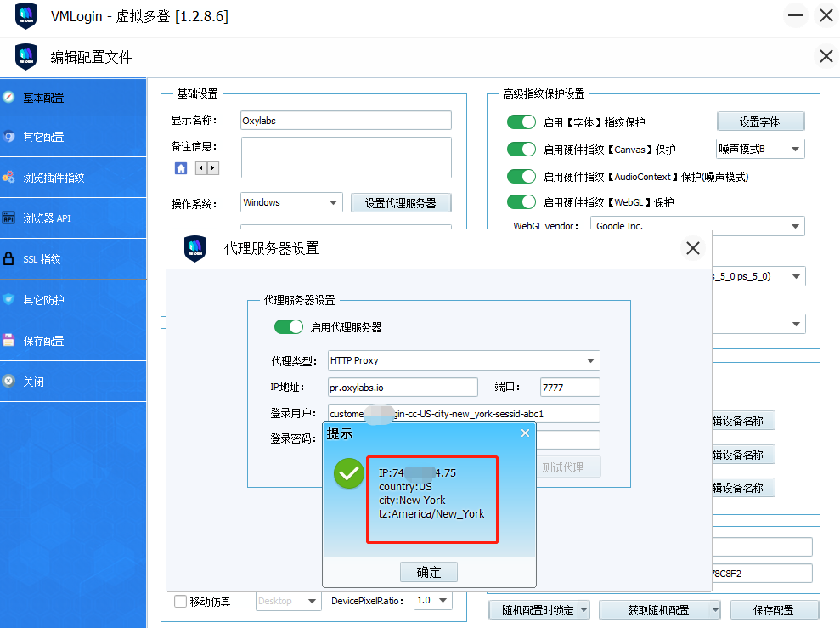Select 关闭 in the left sidebar
840x628 pixels.
click(x=34, y=382)
